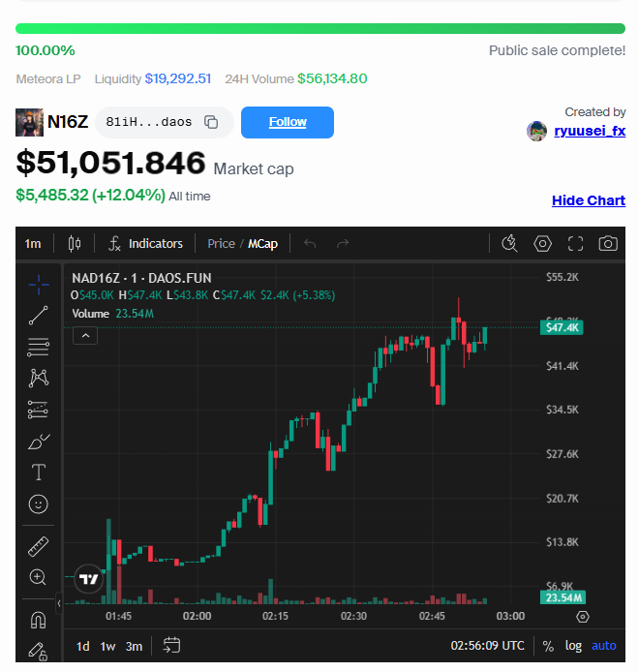
Task: Open the Fibonacci retracement tool group
Action: click(39, 348)
